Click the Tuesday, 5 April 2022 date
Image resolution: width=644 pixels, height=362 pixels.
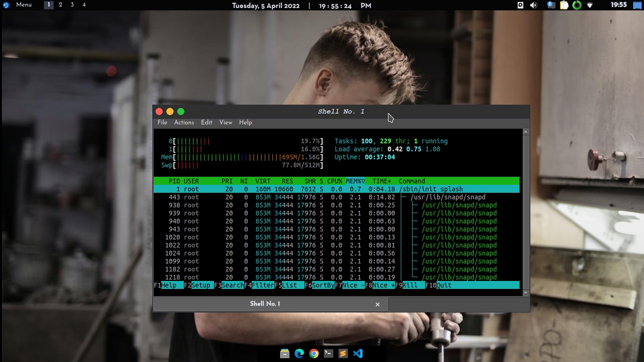[267, 6]
